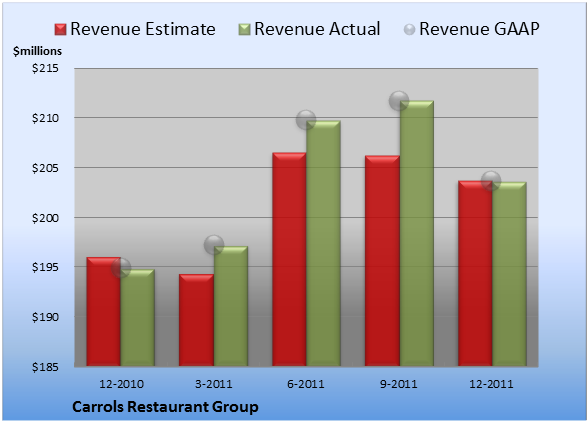Viewport: 588px width, 422px height.
Task: Click the red Revenue Estimate legend swatch
Action: (x=60, y=30)
